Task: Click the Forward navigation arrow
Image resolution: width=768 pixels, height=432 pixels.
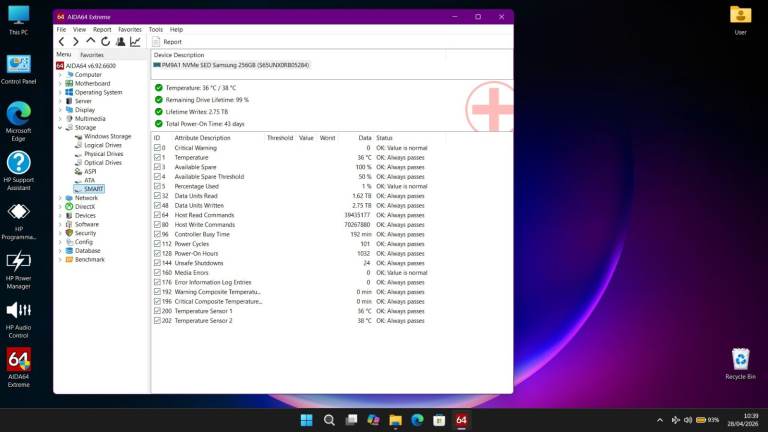Action: (76, 42)
